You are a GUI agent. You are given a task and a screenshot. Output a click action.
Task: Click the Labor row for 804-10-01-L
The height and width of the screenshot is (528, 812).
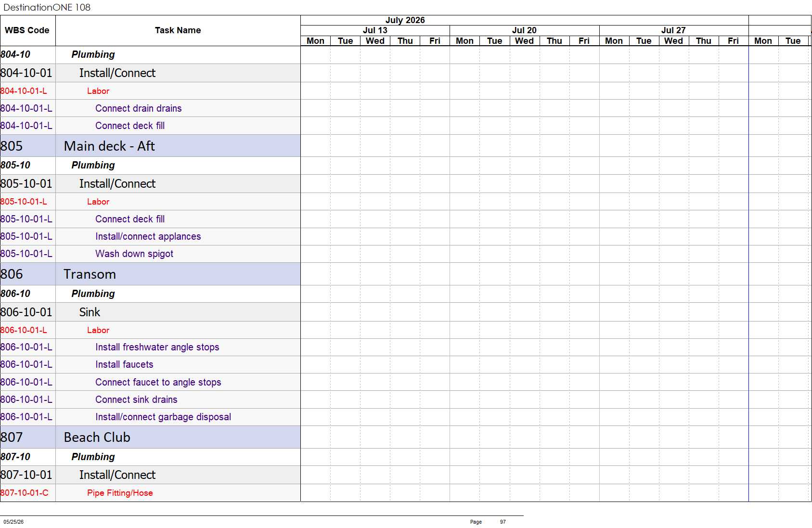click(x=178, y=91)
